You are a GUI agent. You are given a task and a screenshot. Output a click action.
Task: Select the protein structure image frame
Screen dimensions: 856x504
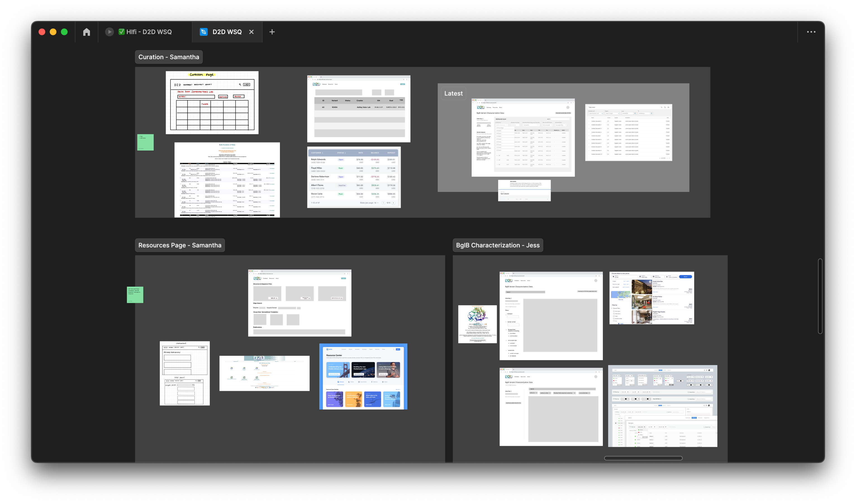coord(477,324)
